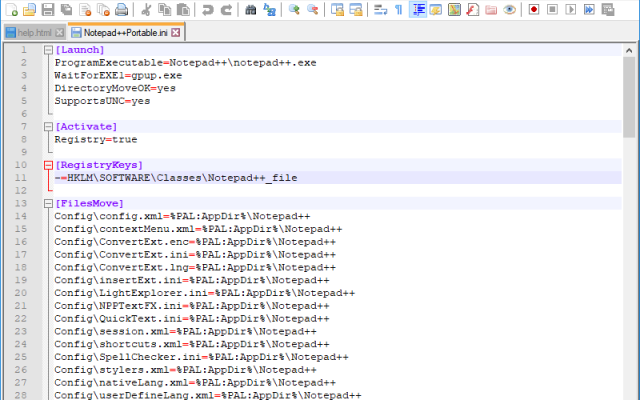Image resolution: width=640 pixels, height=400 pixels.
Task: Select the Notepad++Portable.ini tab
Action: (x=125, y=33)
